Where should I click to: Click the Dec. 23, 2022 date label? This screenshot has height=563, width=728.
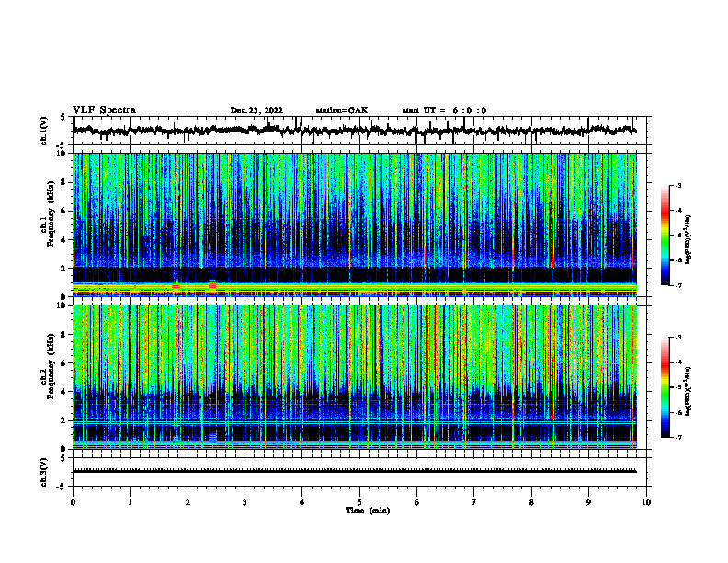point(256,110)
